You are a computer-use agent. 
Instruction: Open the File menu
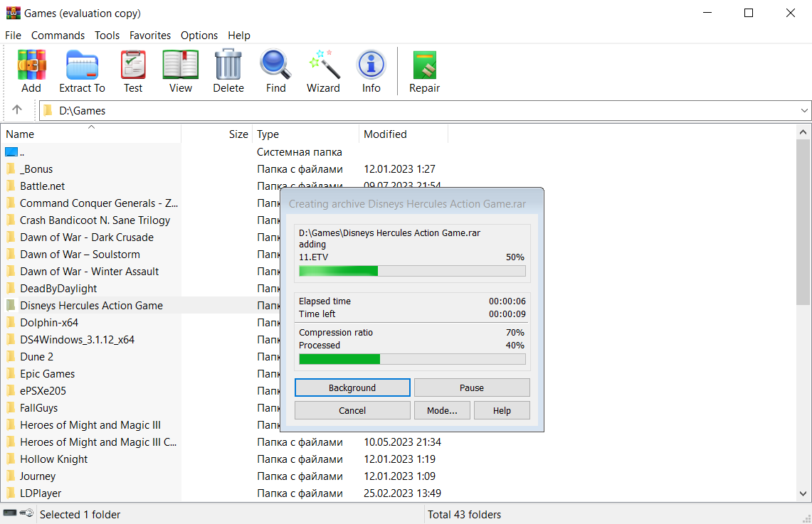tap(13, 35)
